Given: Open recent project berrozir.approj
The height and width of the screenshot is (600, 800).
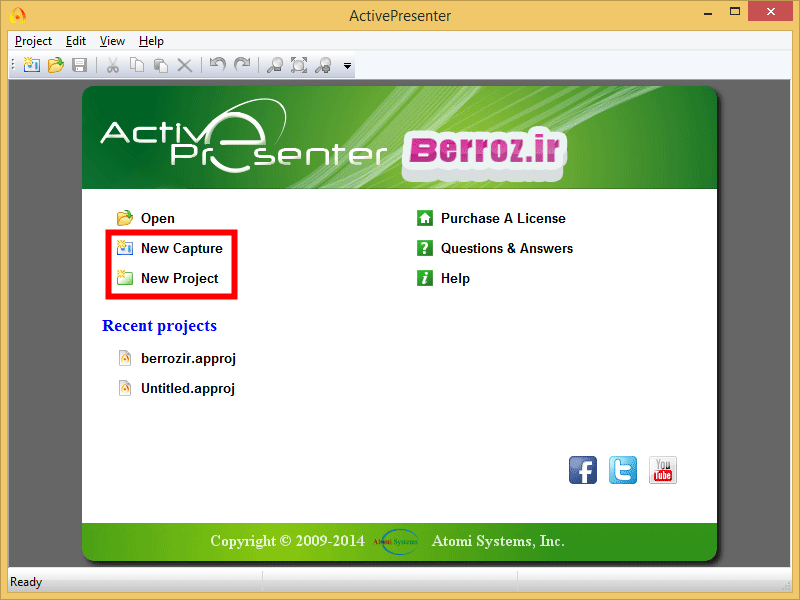Looking at the screenshot, I should (x=188, y=359).
